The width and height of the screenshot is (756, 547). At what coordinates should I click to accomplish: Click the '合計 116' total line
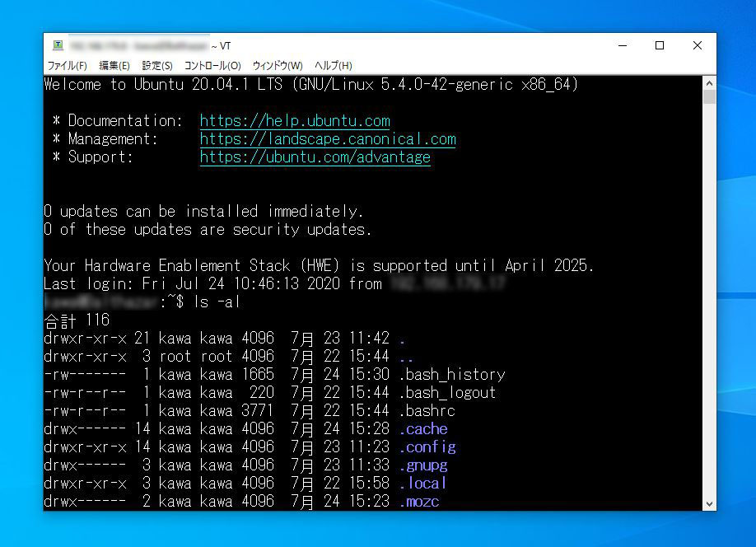[x=77, y=320]
